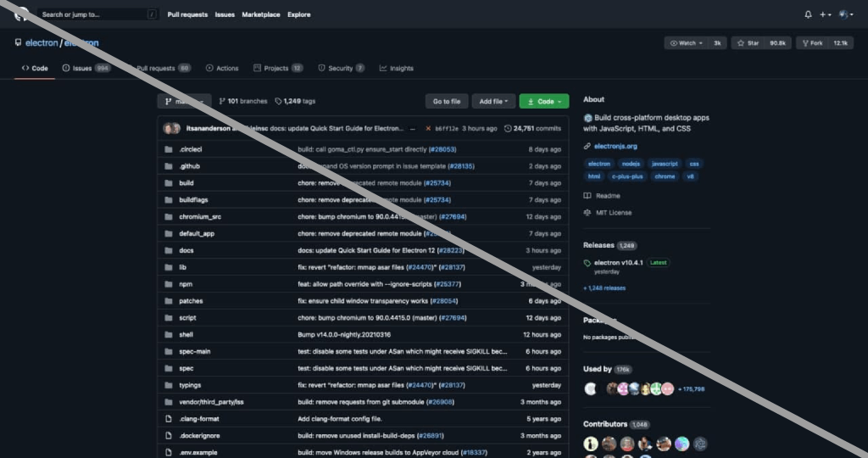
Task: Fork the electron repository
Action: coord(813,42)
